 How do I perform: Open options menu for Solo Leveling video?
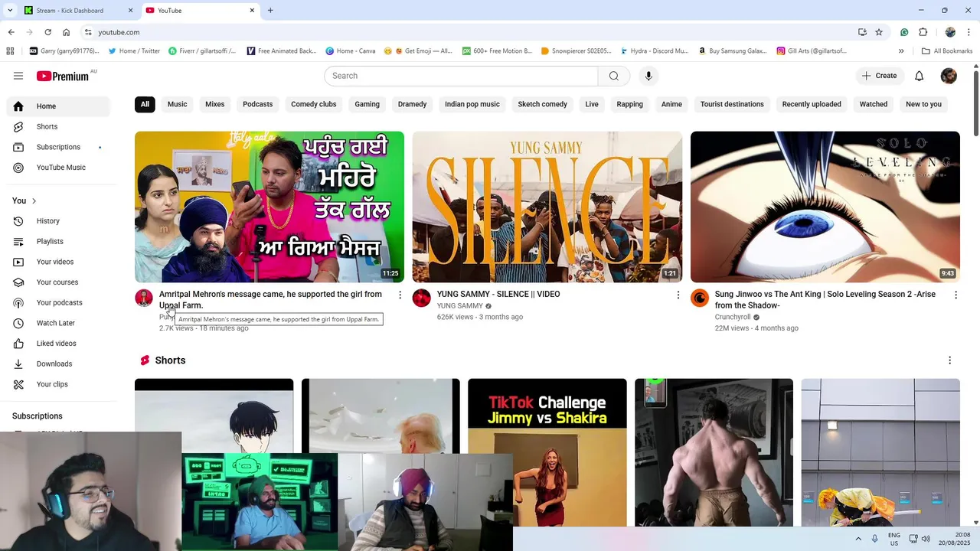(955, 295)
